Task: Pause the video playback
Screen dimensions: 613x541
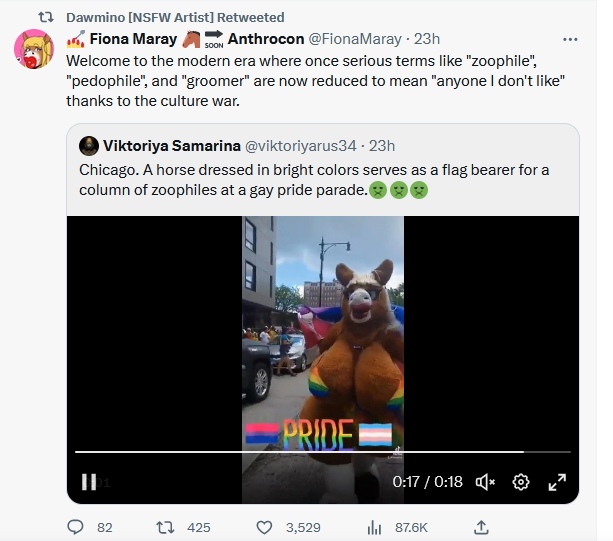Action: (88, 481)
